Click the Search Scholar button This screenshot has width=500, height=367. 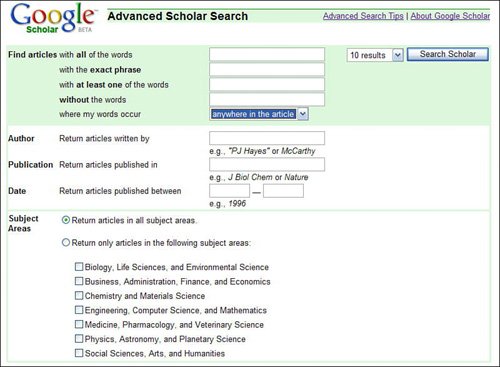pyautogui.click(x=448, y=54)
